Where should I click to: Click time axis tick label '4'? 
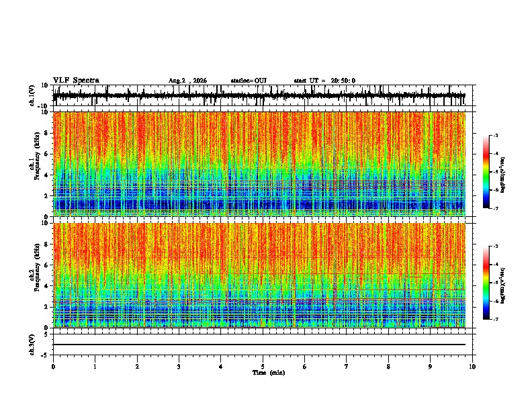click(221, 367)
